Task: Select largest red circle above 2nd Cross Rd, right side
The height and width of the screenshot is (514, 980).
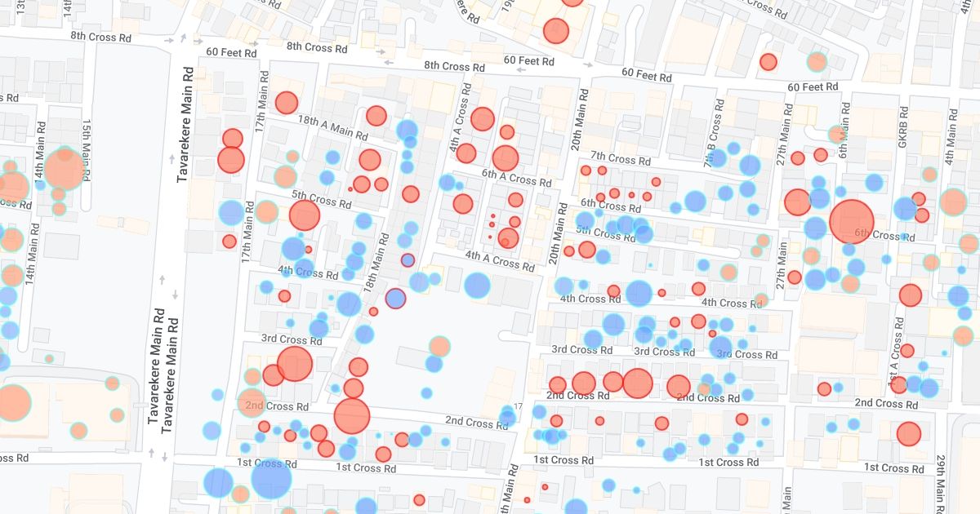Action: (x=638, y=383)
